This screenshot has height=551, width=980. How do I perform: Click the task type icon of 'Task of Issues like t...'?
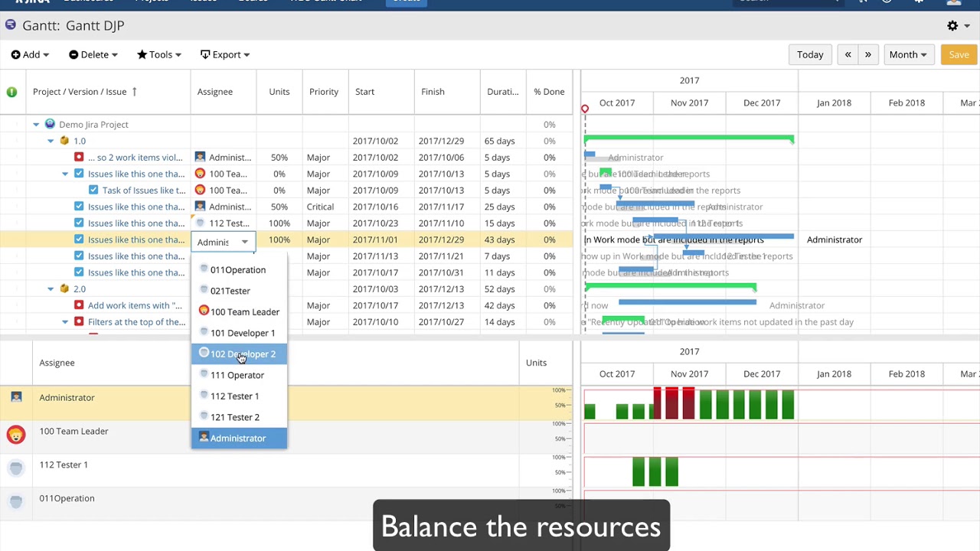point(93,190)
